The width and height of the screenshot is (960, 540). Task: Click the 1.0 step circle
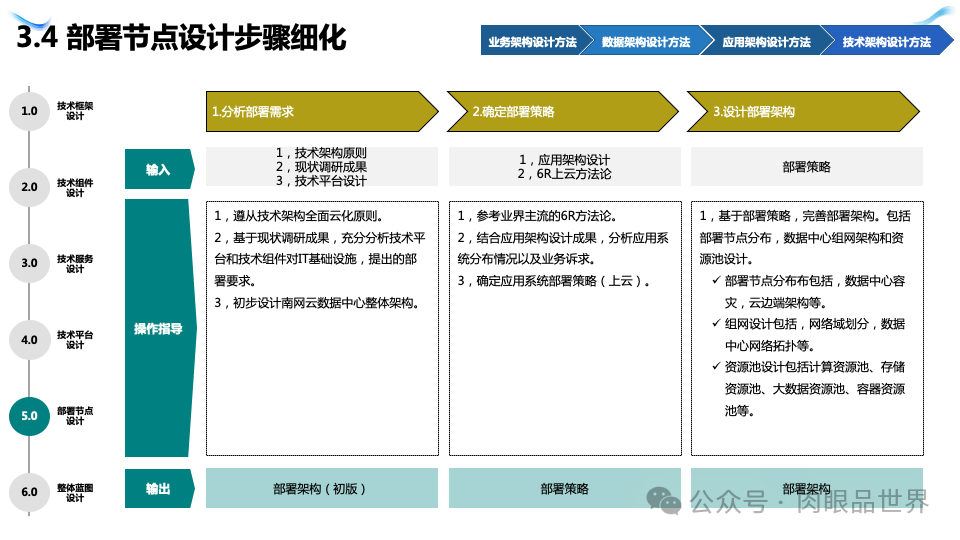click(x=29, y=111)
